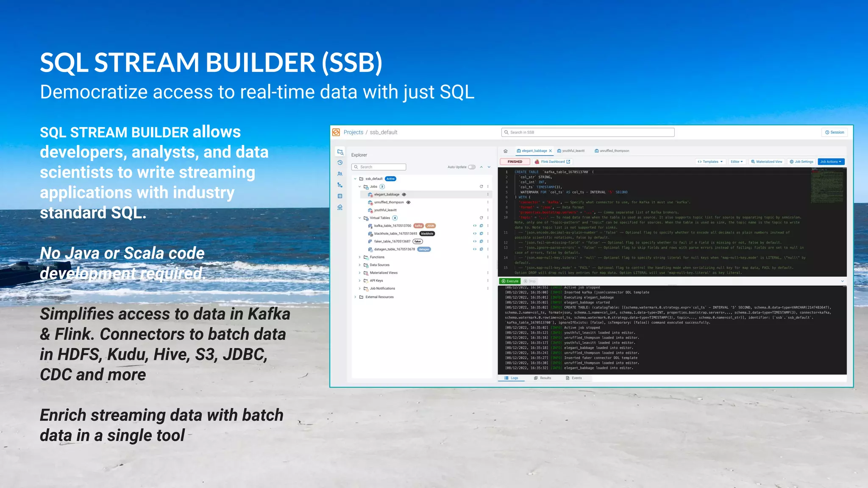The width and height of the screenshot is (868, 488).
Task: Click the Projects breadcrumb link
Action: 353,132
